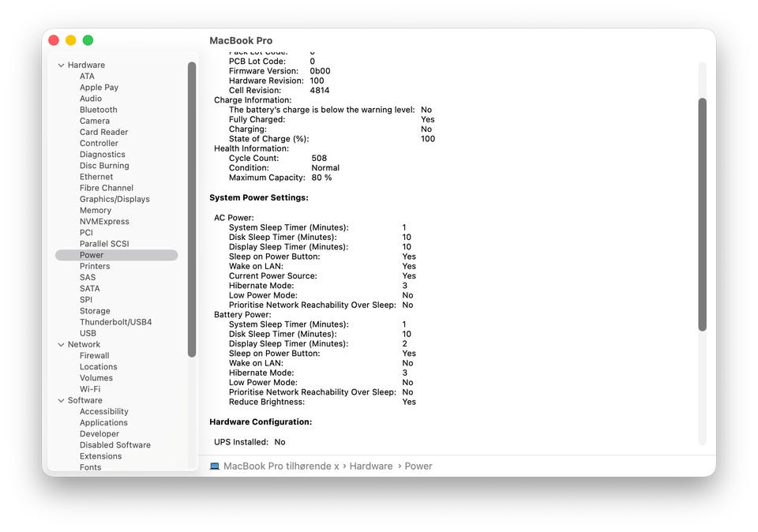Open Extensions under Software
Viewport: 758px width, 532px height.
click(100, 456)
